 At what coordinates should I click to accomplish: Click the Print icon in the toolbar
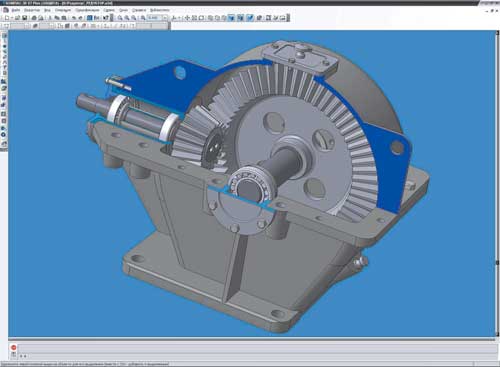(x=34, y=18)
